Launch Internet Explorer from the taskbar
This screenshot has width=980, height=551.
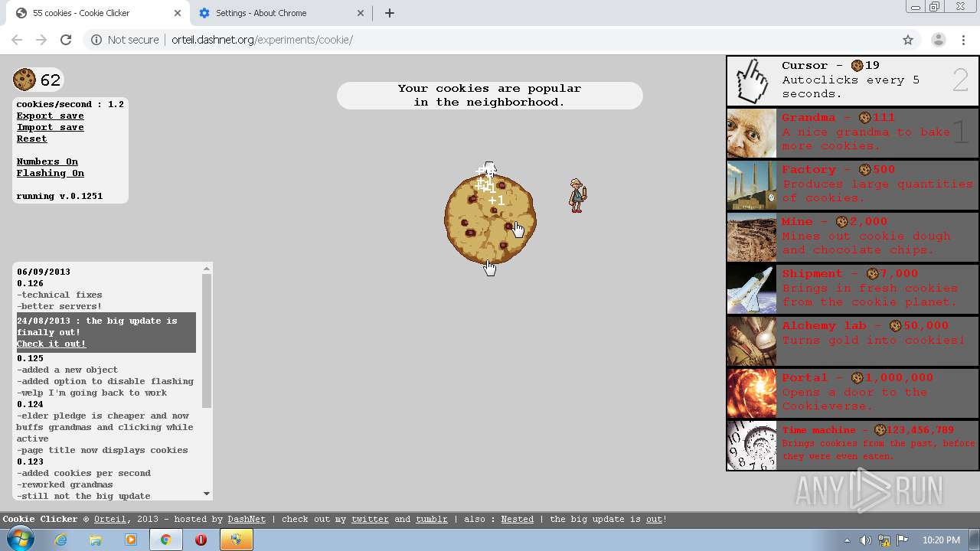pos(60,540)
